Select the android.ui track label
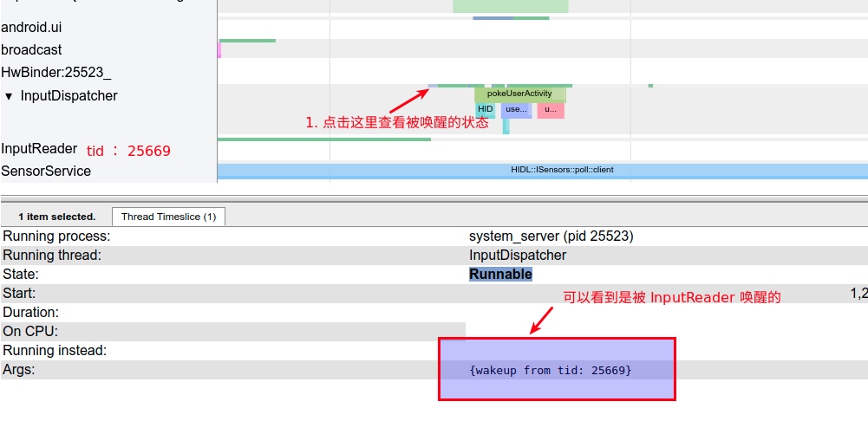This screenshot has height=421, width=868. click(31, 28)
